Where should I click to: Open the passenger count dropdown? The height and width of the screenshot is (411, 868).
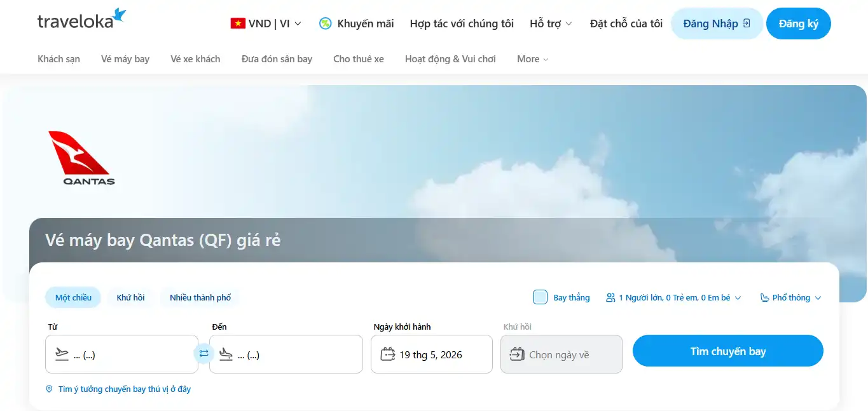673,297
